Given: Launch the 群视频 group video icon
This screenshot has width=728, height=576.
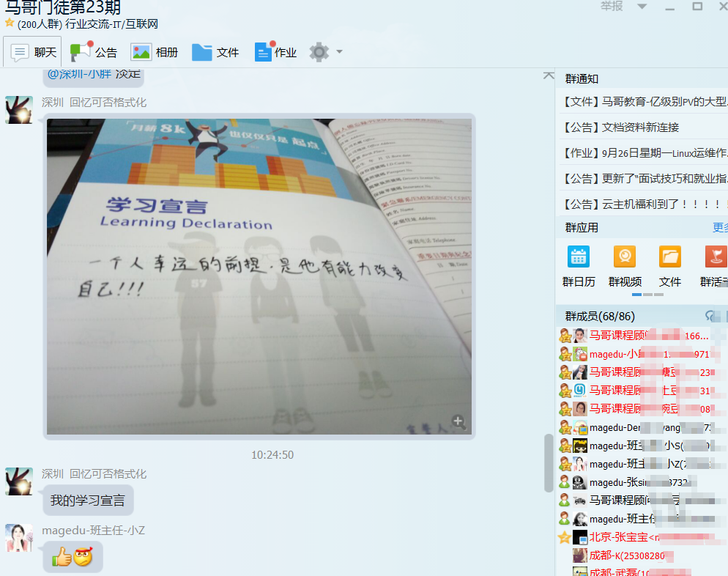Looking at the screenshot, I should pyautogui.click(x=624, y=257).
